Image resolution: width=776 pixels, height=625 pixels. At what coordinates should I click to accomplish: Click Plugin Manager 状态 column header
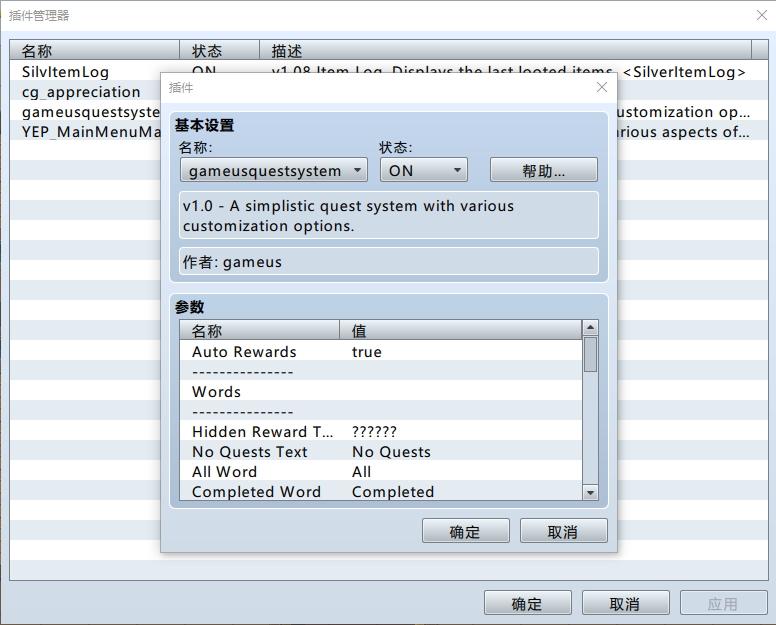219,50
